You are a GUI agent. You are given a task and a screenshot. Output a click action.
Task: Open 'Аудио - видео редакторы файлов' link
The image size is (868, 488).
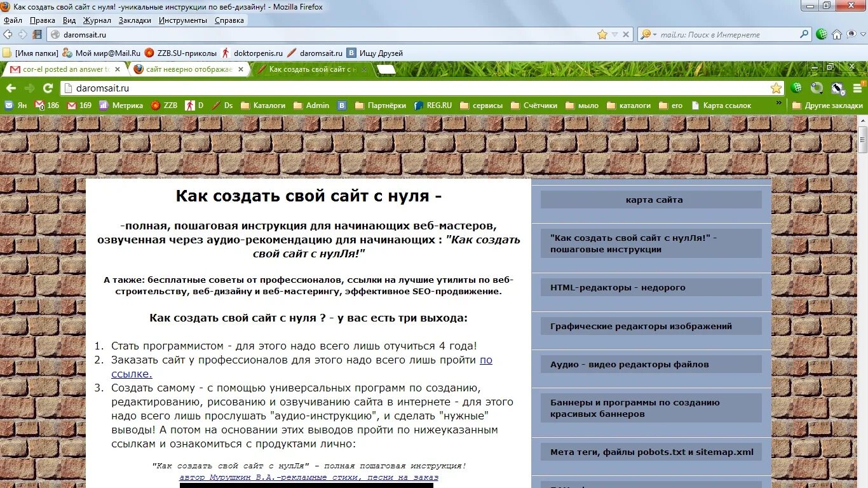click(651, 364)
